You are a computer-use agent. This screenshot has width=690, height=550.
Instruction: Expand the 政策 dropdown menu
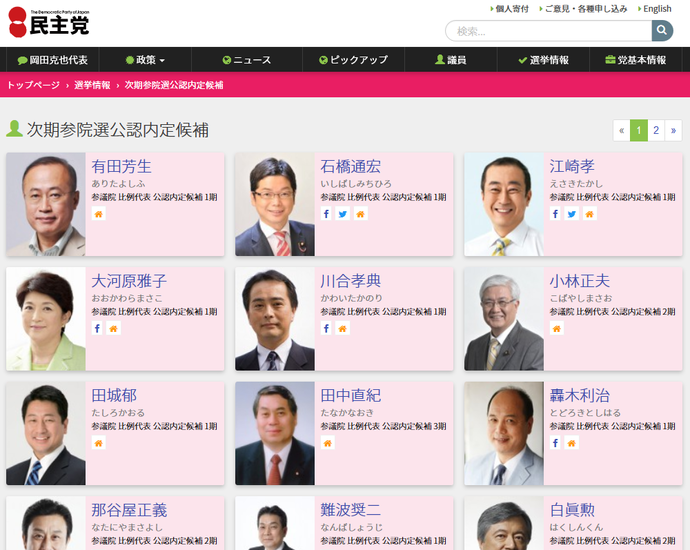(x=145, y=60)
